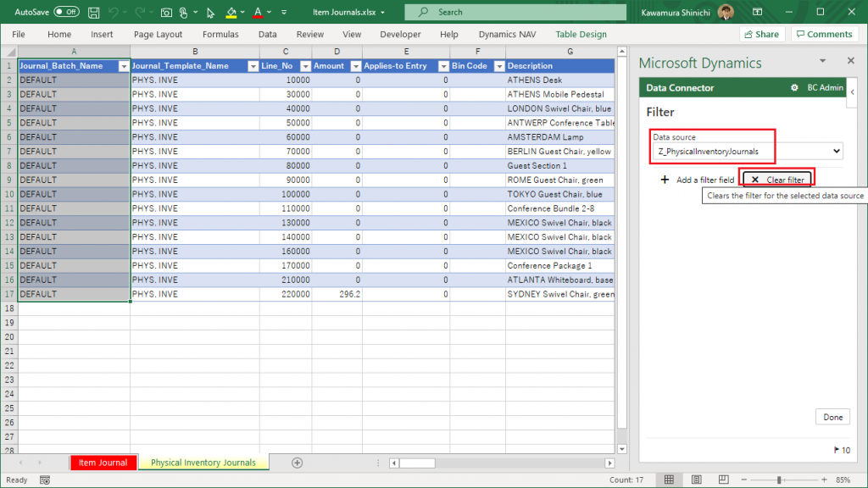Select Physical Inventory Journals sheet tab
The width and height of the screenshot is (868, 488).
pyautogui.click(x=203, y=463)
